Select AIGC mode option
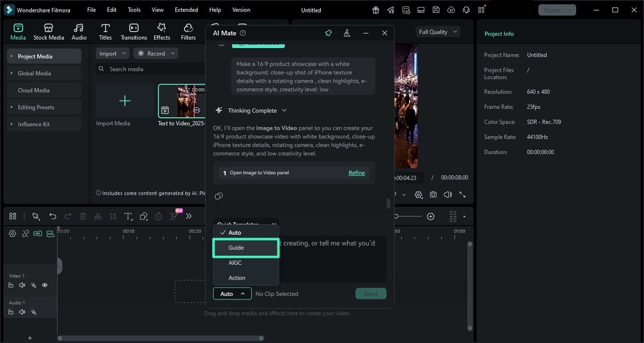The image size is (644, 343). 246,263
